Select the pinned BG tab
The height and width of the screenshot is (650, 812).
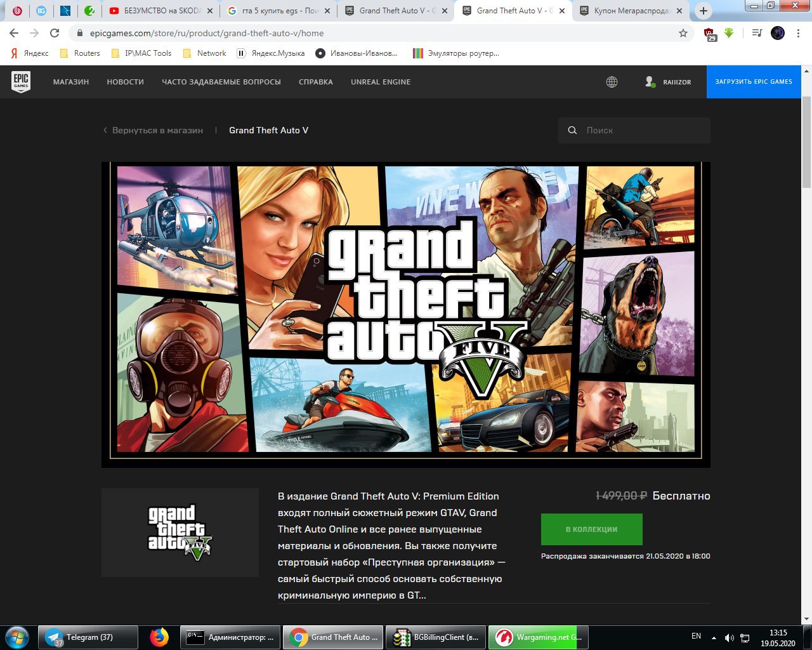[41, 11]
